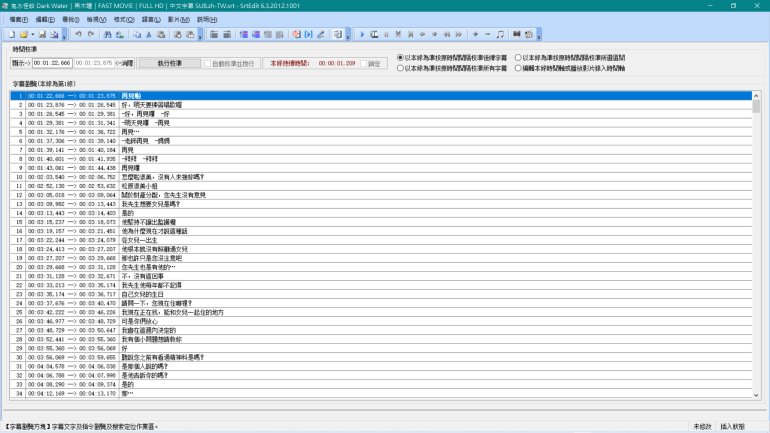This screenshot has width=770, height=433.
Task: Click the blue bracket play-segment icon
Action: point(308,34)
